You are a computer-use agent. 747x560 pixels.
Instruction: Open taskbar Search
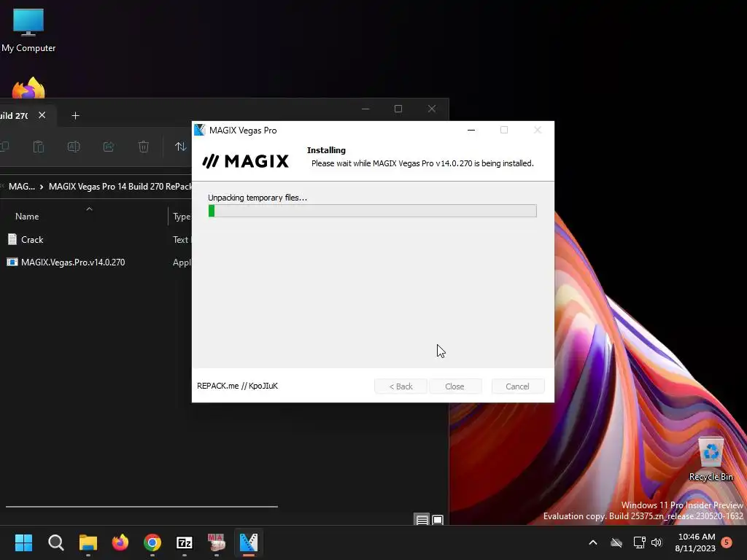(55, 542)
